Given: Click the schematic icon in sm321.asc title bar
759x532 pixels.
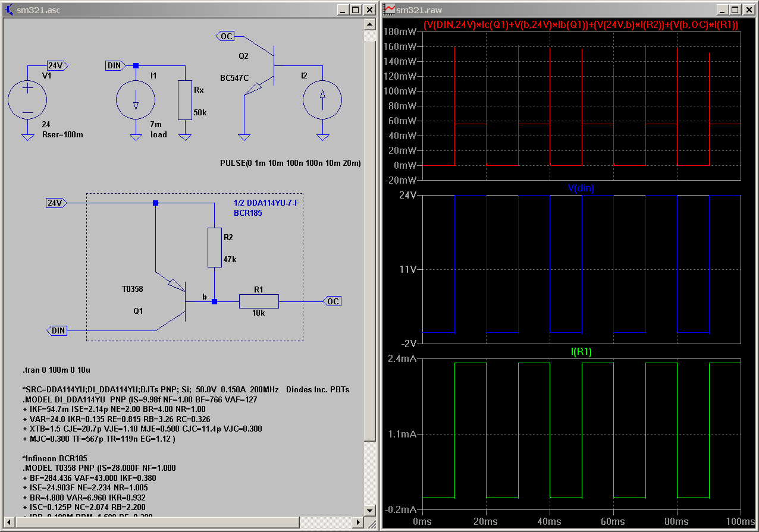Looking at the screenshot, I should point(10,10).
